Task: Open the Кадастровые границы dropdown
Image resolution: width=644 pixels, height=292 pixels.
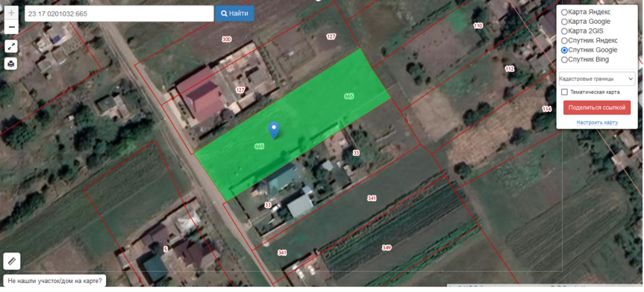Action: tap(597, 79)
